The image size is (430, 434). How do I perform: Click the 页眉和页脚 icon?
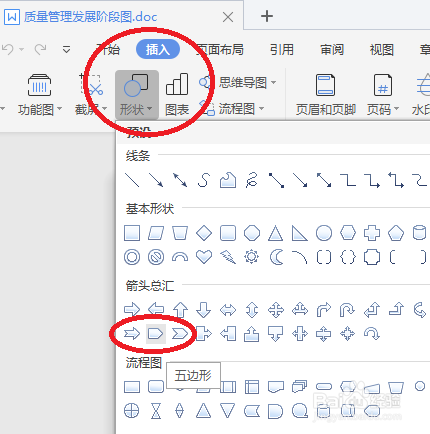[x=325, y=85]
